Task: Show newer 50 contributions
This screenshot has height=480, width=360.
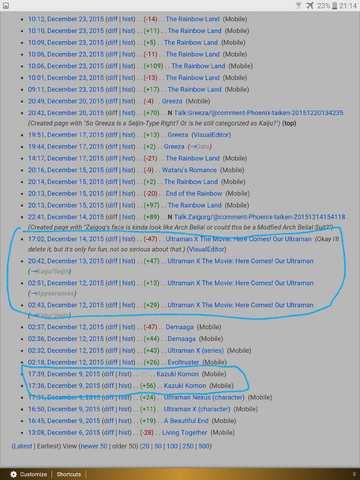Action: point(94,446)
